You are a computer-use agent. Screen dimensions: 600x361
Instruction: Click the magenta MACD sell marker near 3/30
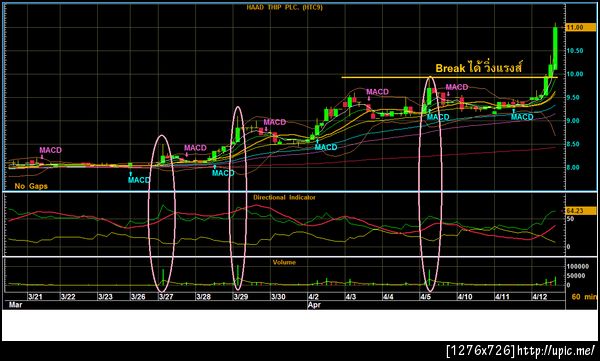(x=274, y=122)
